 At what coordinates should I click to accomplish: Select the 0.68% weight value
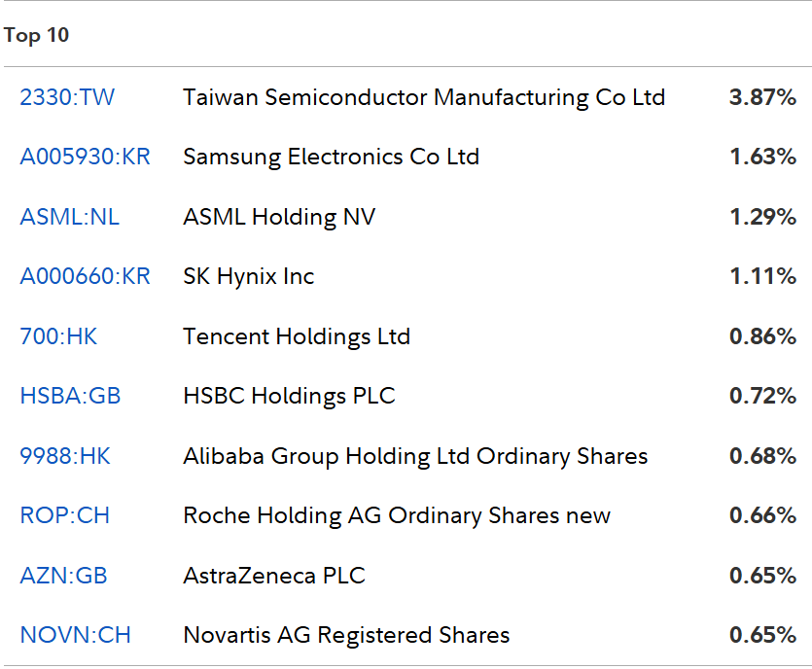(x=762, y=456)
